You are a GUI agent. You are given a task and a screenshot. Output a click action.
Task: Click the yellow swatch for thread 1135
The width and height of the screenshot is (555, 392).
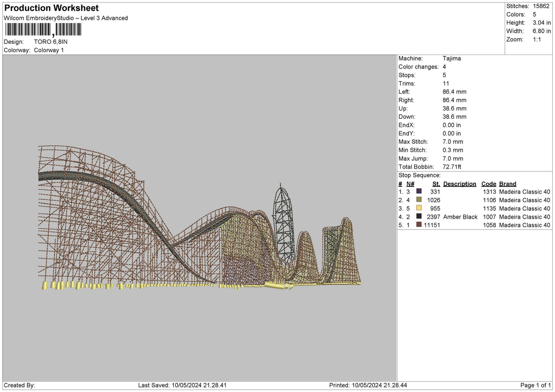(x=419, y=208)
